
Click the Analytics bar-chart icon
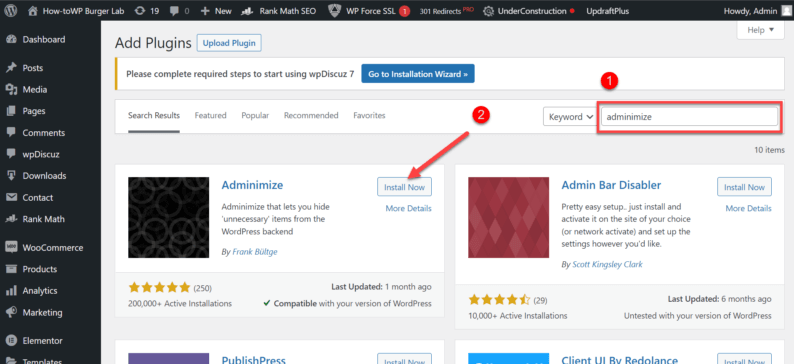[11, 291]
